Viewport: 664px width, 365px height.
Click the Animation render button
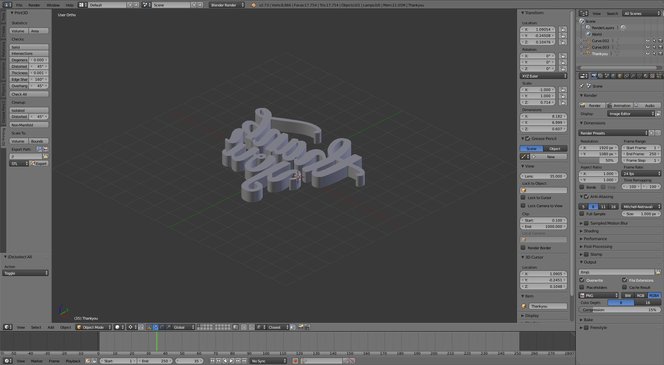pyautogui.click(x=620, y=105)
